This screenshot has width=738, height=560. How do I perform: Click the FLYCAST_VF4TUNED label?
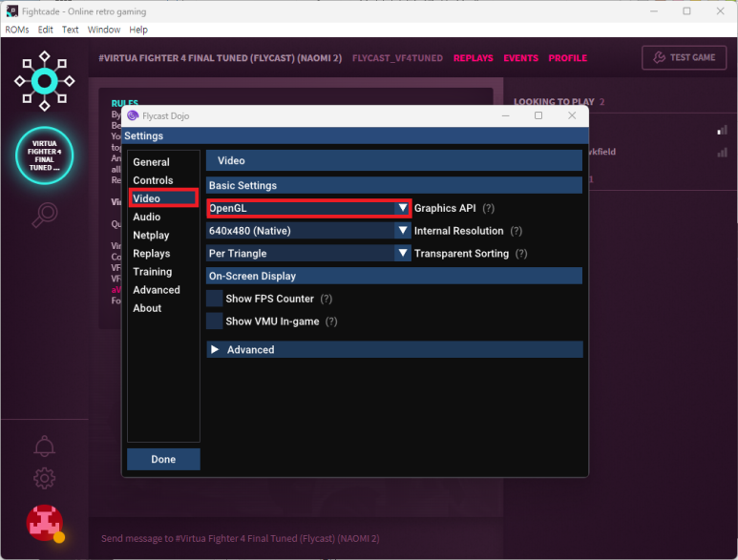pos(397,58)
